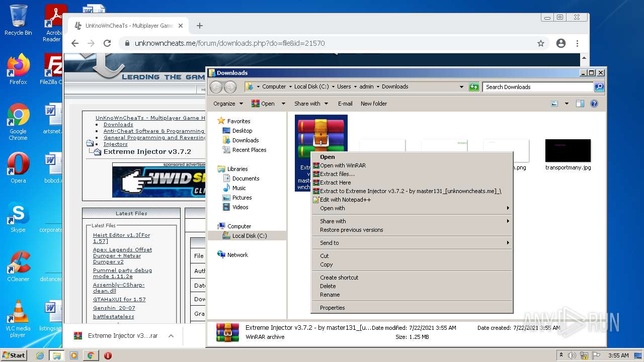The image size is (644, 362).
Task: Open the Organize toolbar dropdown
Action: (x=228, y=104)
